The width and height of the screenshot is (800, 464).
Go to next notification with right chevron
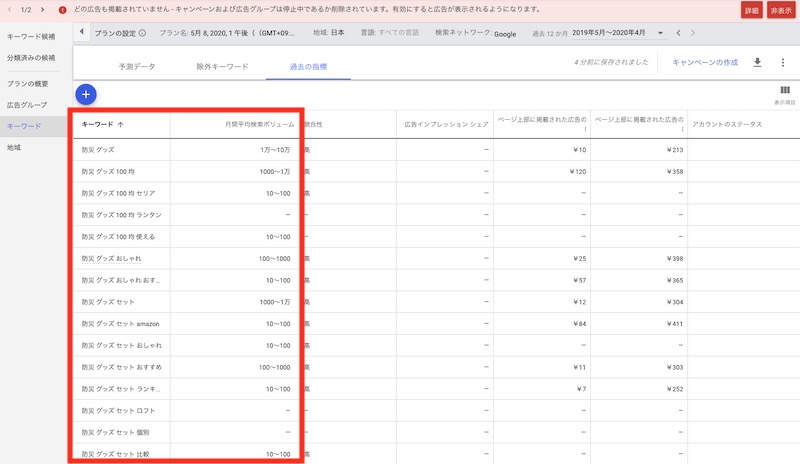(x=43, y=9)
